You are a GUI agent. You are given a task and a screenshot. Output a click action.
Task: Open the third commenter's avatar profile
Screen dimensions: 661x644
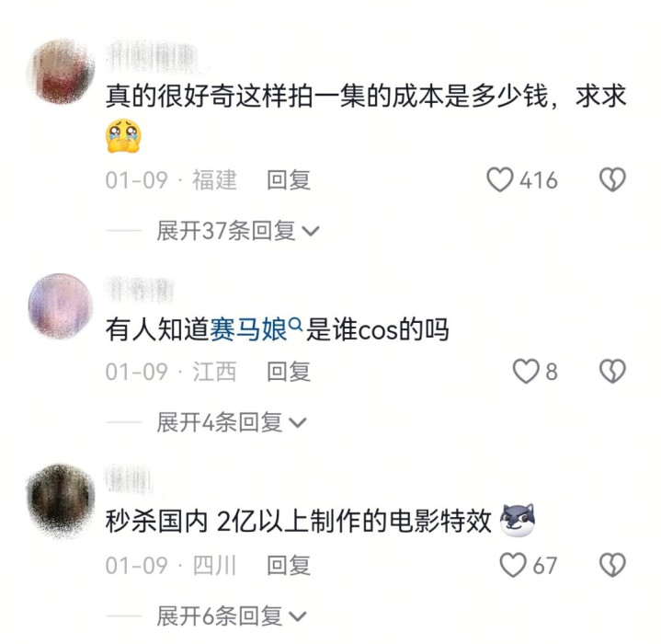click(61, 501)
